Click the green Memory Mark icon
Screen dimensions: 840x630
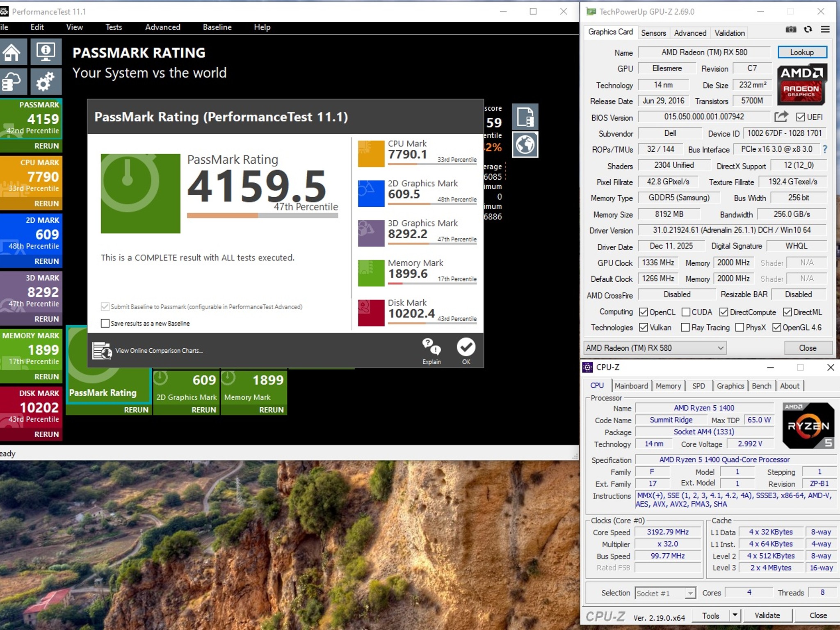coord(371,273)
